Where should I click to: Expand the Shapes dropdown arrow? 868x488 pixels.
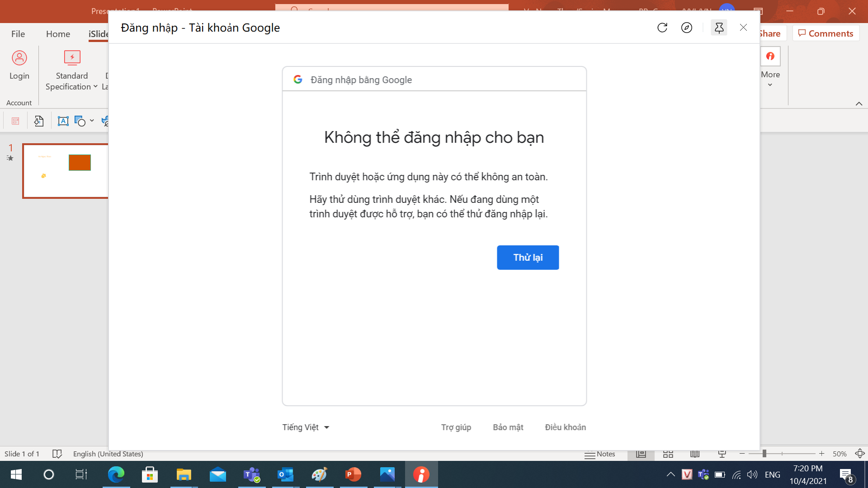point(92,121)
